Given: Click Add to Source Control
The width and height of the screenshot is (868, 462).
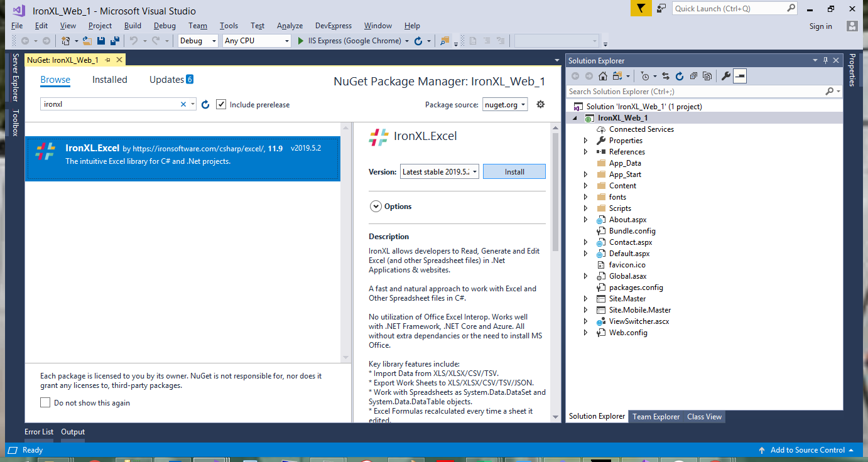Looking at the screenshot, I should coord(807,450).
